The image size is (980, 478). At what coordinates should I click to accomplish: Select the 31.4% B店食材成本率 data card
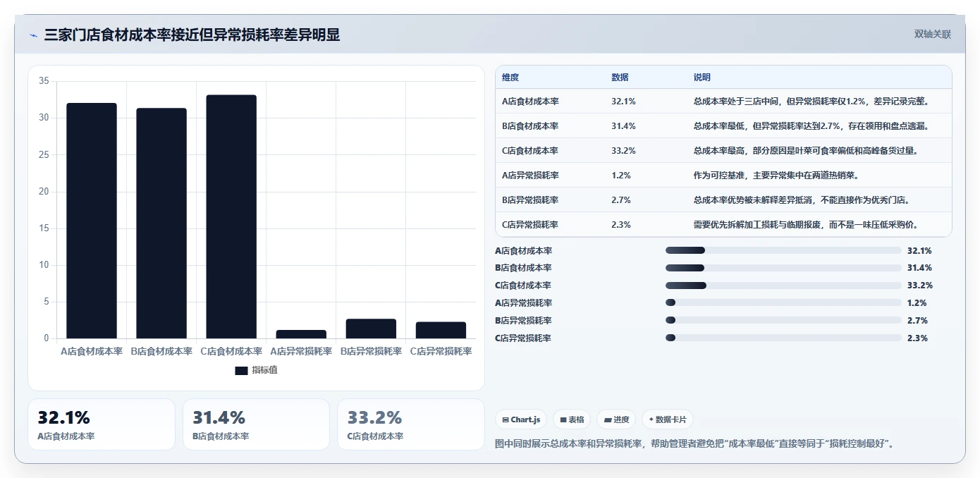(256, 424)
